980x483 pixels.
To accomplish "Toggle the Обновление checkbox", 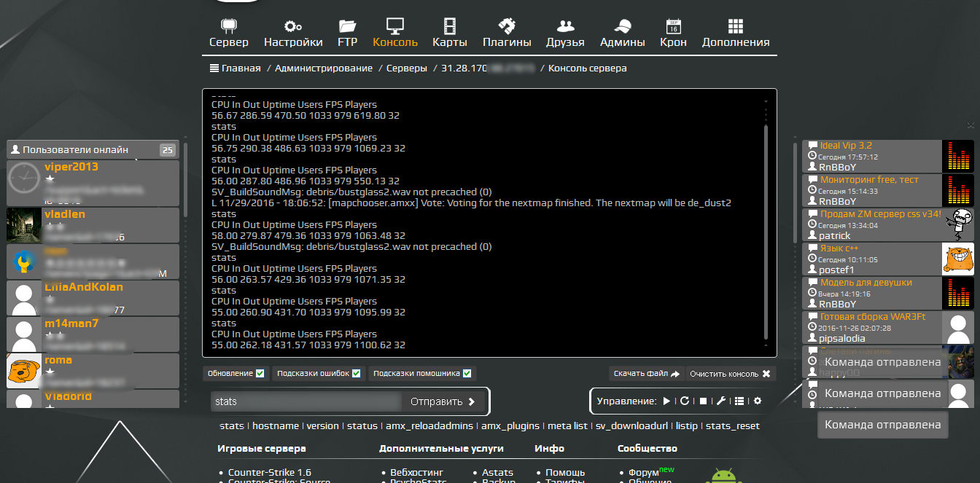I will (260, 374).
